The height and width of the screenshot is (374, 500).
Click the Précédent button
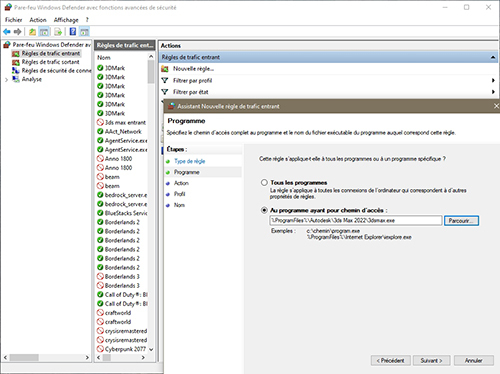(390, 360)
